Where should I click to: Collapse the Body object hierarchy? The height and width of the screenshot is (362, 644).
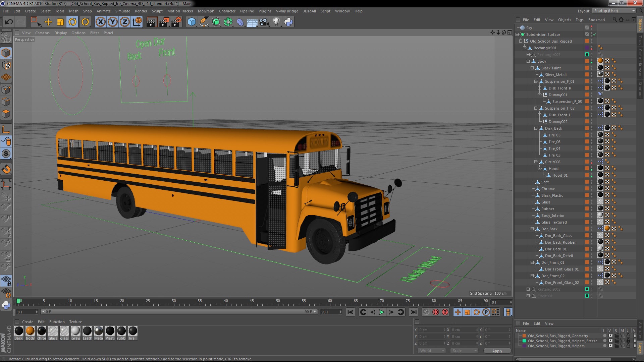click(x=529, y=61)
